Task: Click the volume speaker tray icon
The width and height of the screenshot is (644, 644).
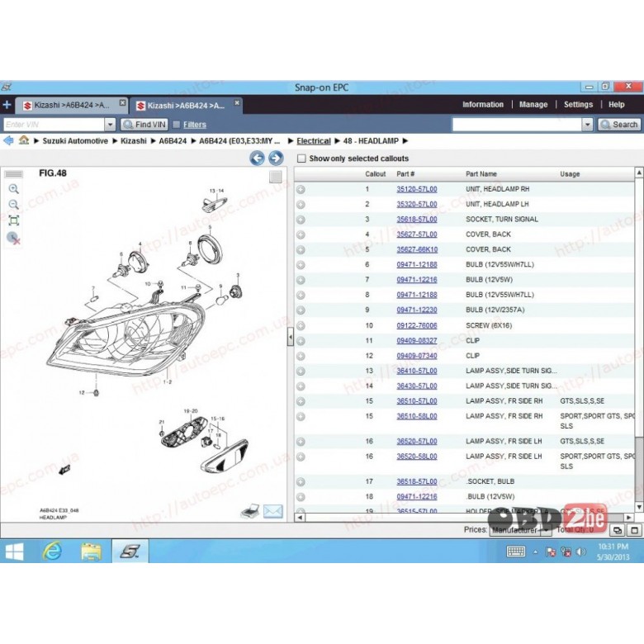Action: [581, 552]
